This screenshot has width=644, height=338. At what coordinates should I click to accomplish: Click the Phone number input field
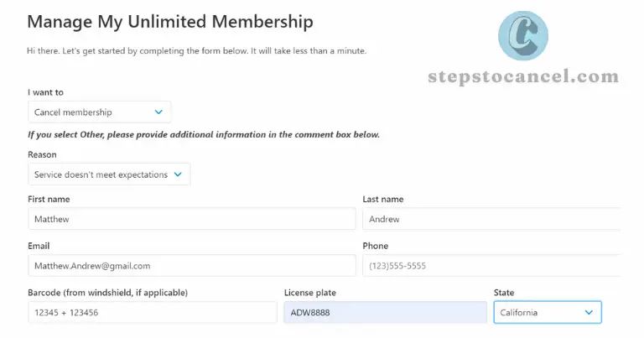tap(491, 266)
